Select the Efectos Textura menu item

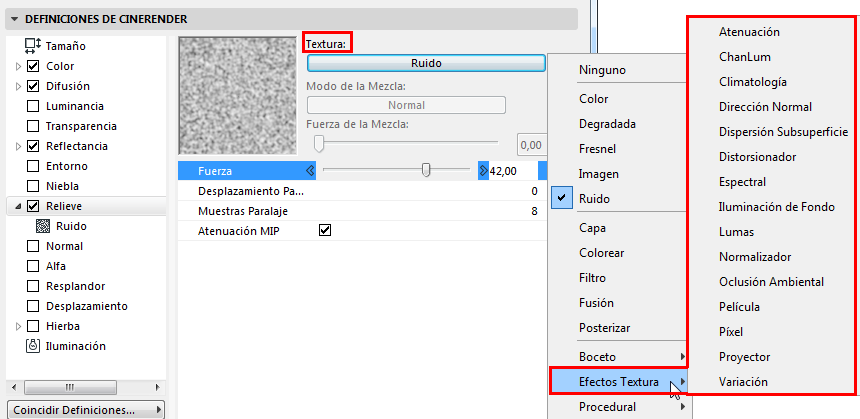click(619, 382)
